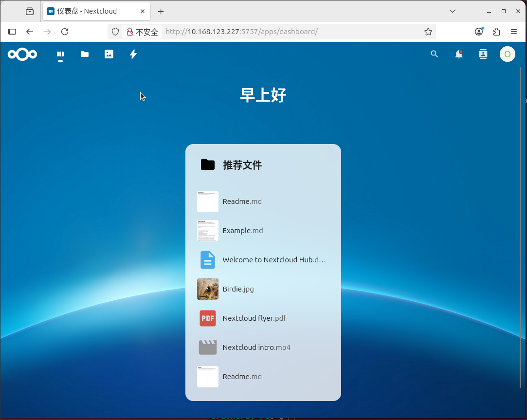Go back with browser back arrow
The width and height of the screenshot is (527, 420).
point(30,32)
